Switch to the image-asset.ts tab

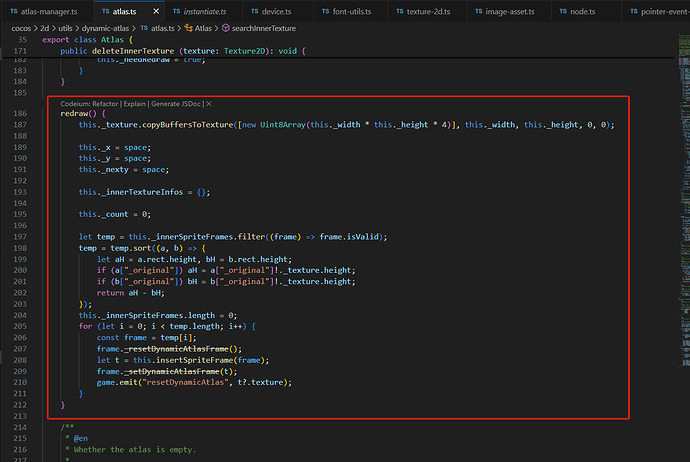click(505, 11)
